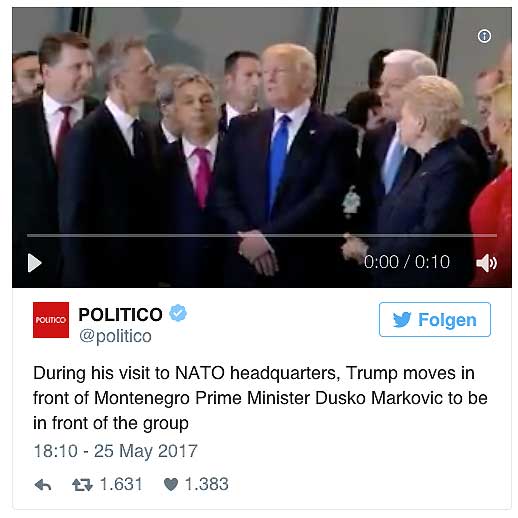
Task: Mute the video with the speaker icon
Action: (x=486, y=263)
